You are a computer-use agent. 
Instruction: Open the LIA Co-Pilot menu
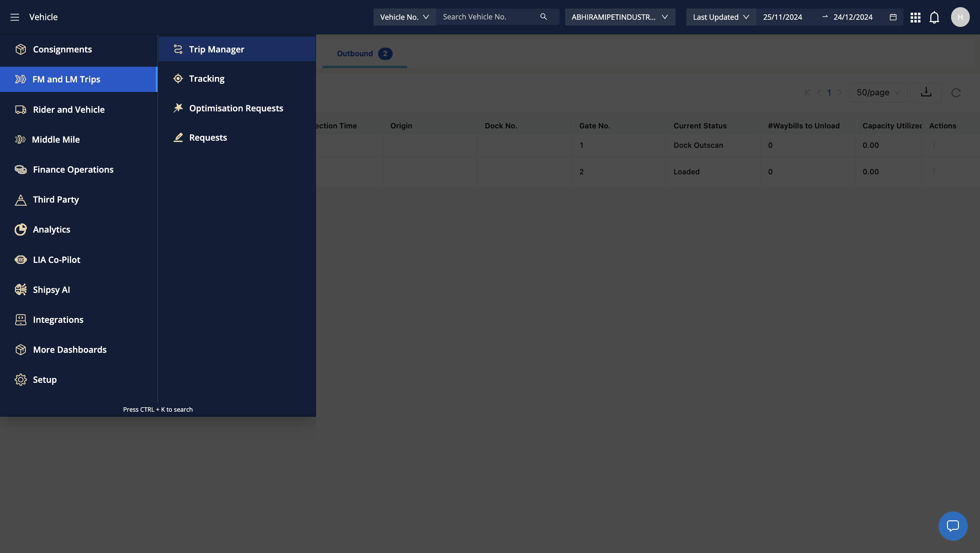(79, 259)
